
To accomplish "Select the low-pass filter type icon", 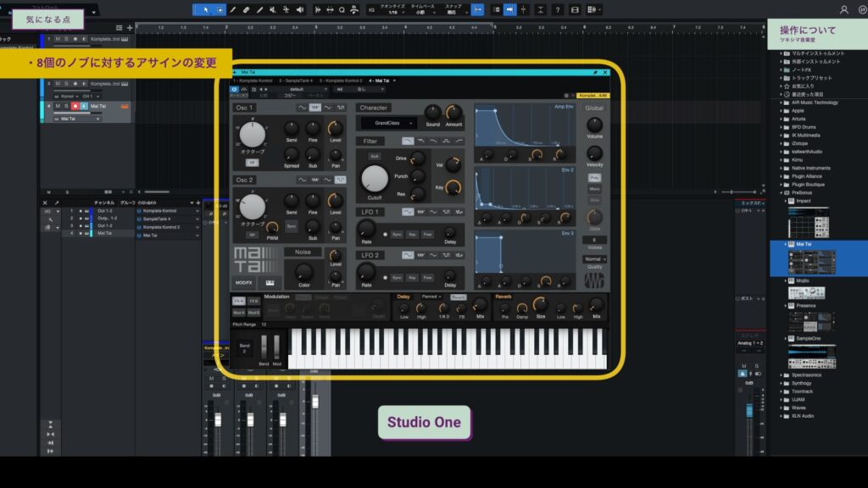I will (408, 141).
